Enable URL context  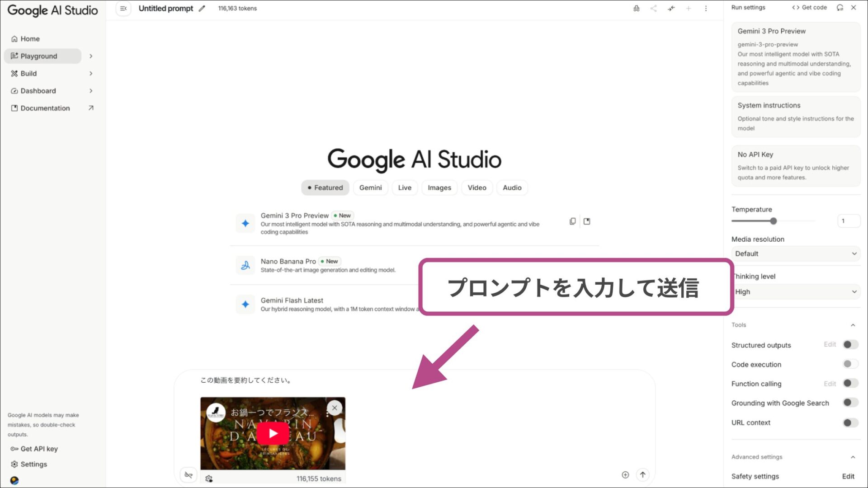point(850,422)
